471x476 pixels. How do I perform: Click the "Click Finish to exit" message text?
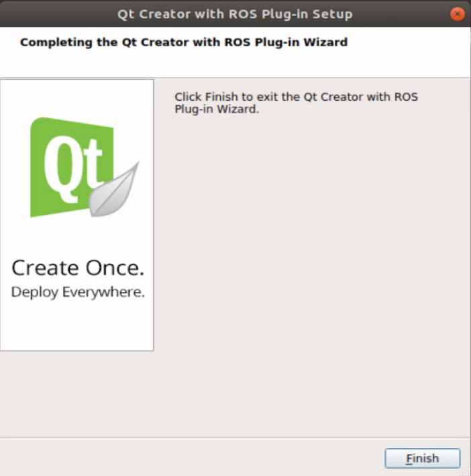pyautogui.click(x=296, y=97)
